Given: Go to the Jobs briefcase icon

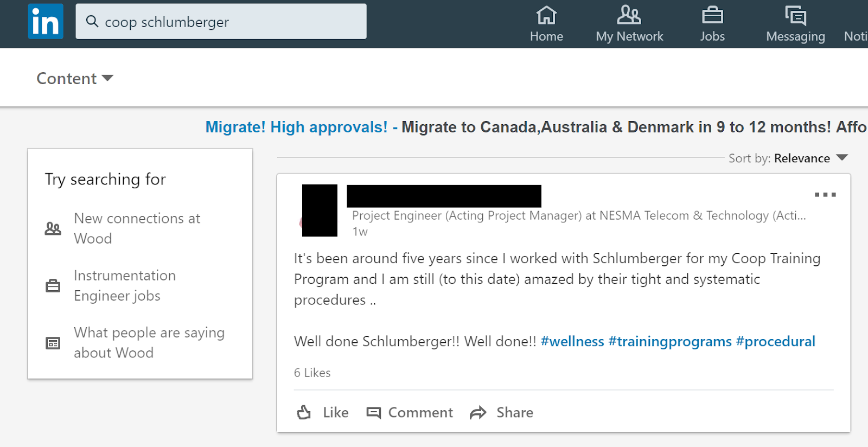Looking at the screenshot, I should (712, 16).
